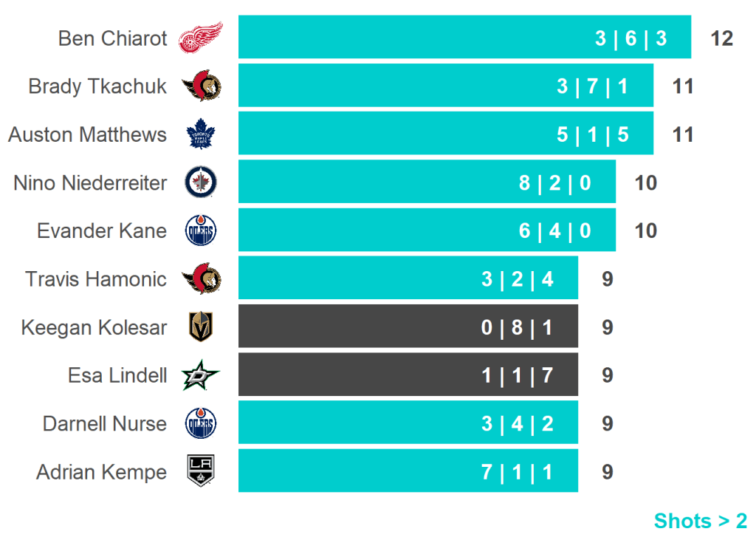Click Ben Chiarot's total of 12
The height and width of the screenshot is (540, 756).
pyautogui.click(x=721, y=38)
